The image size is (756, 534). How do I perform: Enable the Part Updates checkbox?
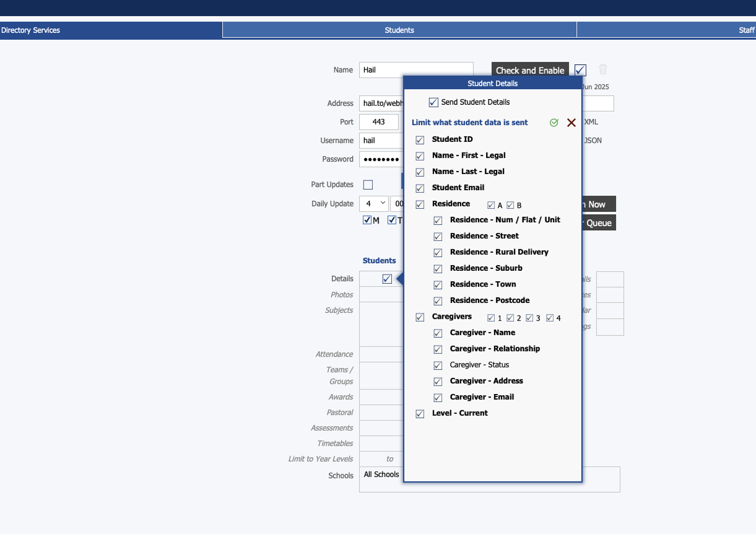(368, 185)
